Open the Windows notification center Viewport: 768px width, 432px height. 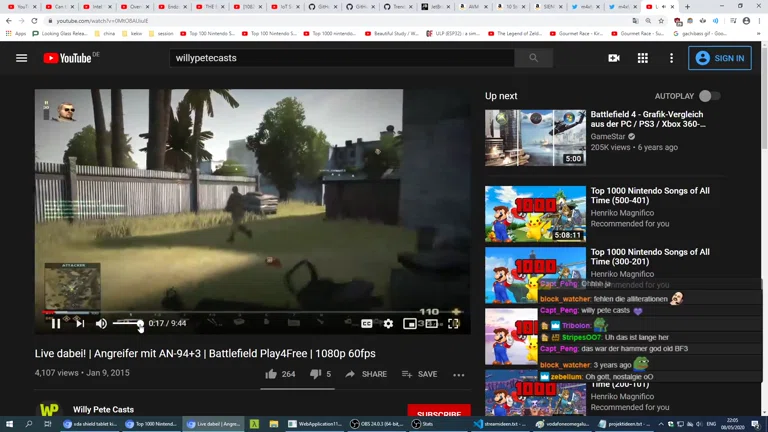click(756, 424)
